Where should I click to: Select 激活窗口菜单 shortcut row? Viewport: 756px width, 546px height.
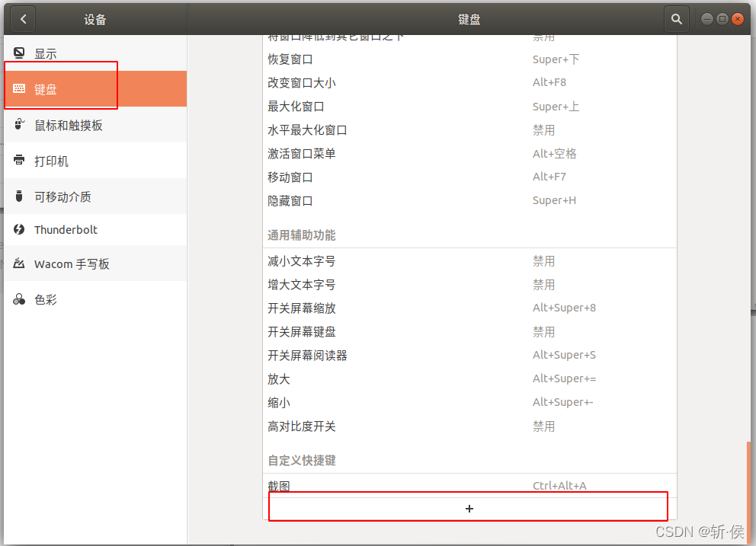(x=469, y=154)
